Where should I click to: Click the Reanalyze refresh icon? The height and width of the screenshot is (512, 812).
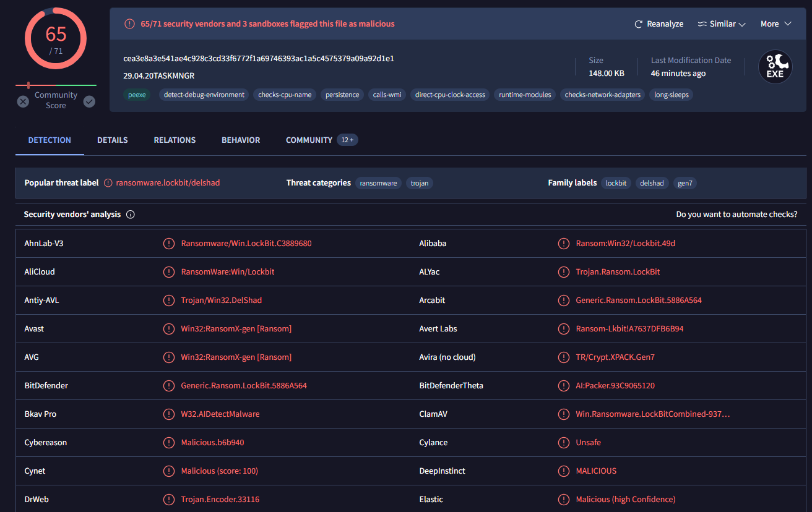pos(639,24)
